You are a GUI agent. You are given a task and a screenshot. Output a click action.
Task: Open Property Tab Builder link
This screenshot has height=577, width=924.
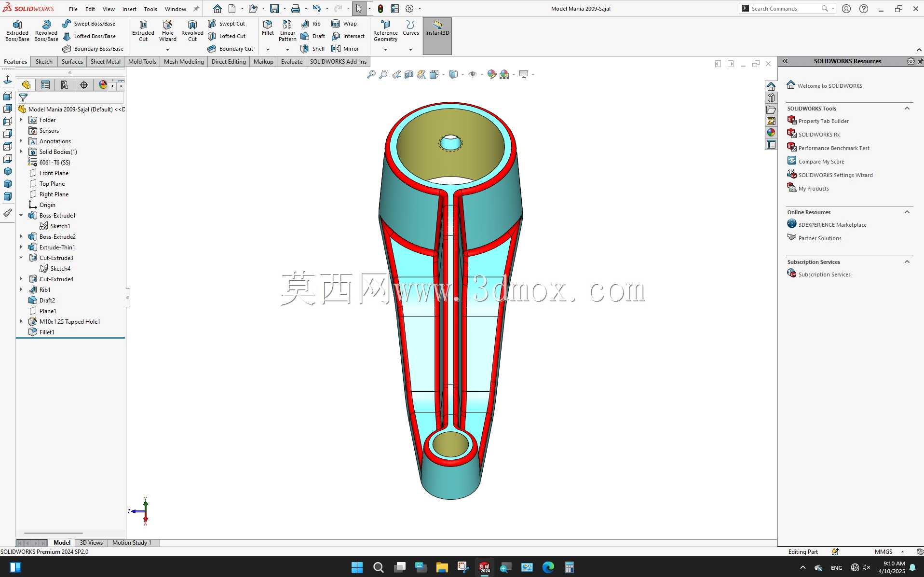[823, 121]
